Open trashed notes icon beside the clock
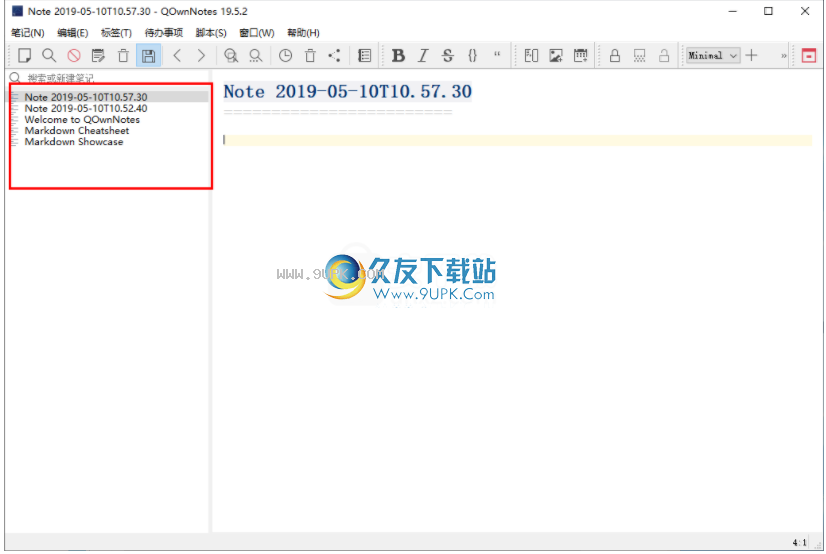This screenshot has width=826, height=554. tap(310, 55)
